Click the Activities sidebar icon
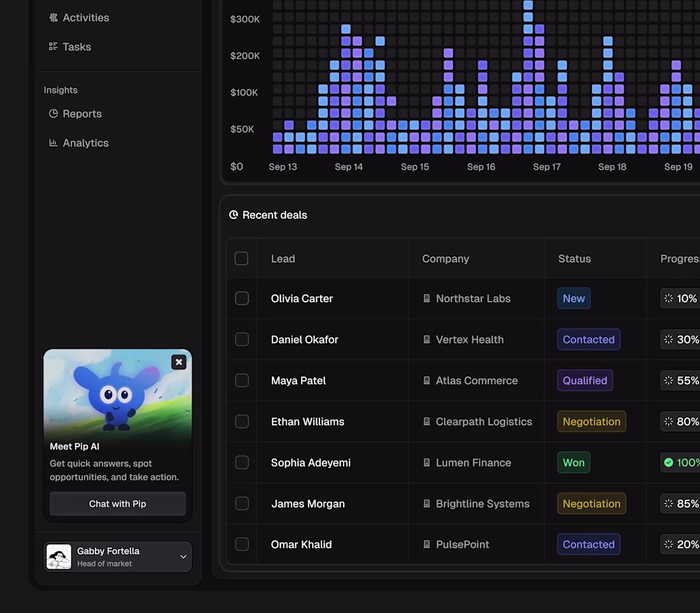The image size is (700, 613). (x=53, y=17)
